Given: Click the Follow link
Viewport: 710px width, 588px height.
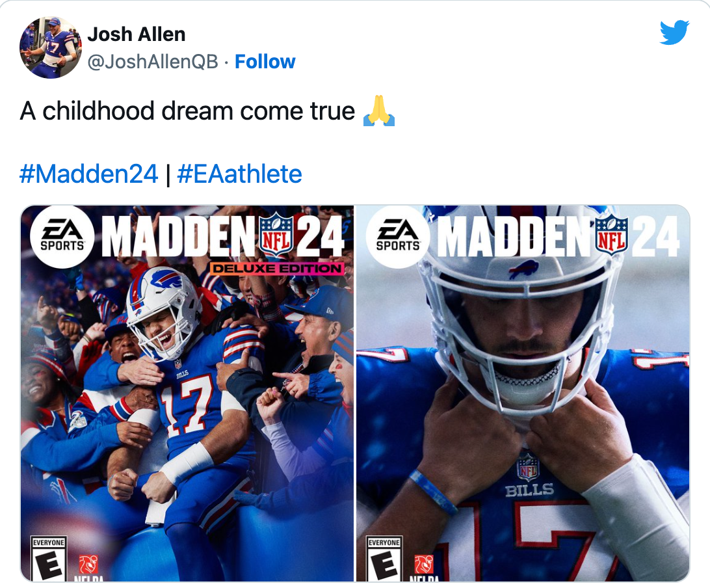Looking at the screenshot, I should (x=265, y=62).
